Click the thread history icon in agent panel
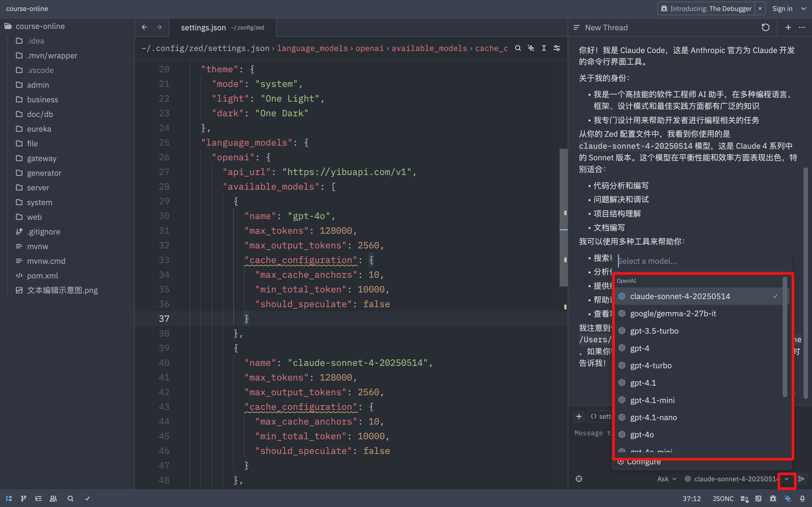 pyautogui.click(x=765, y=27)
